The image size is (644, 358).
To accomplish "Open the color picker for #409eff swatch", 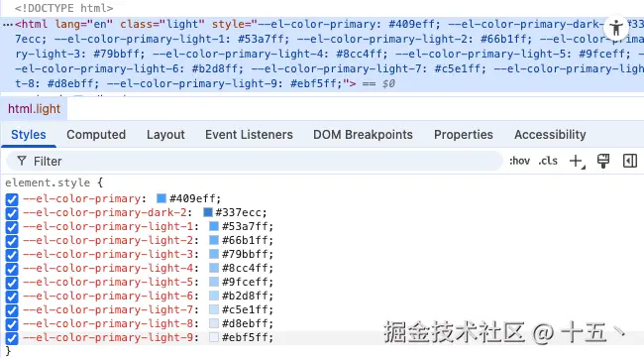I will tap(161, 198).
